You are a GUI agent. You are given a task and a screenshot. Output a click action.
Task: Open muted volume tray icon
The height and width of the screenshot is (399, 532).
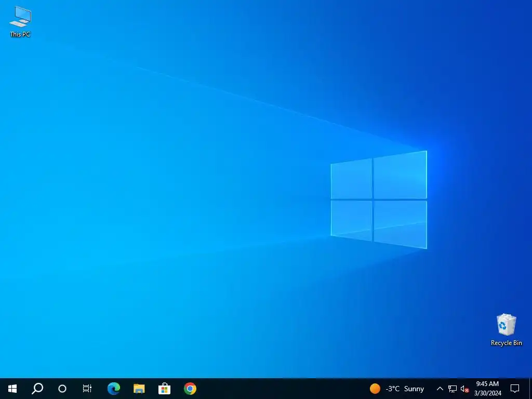[x=464, y=389]
